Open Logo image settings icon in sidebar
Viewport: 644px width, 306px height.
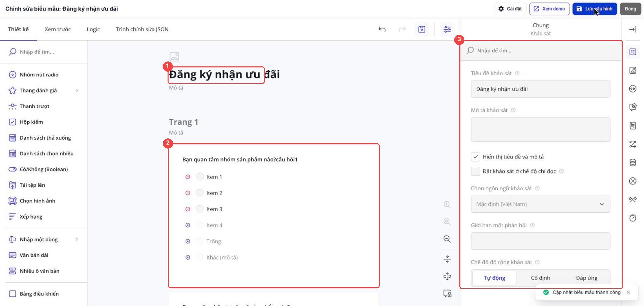pyautogui.click(x=633, y=70)
